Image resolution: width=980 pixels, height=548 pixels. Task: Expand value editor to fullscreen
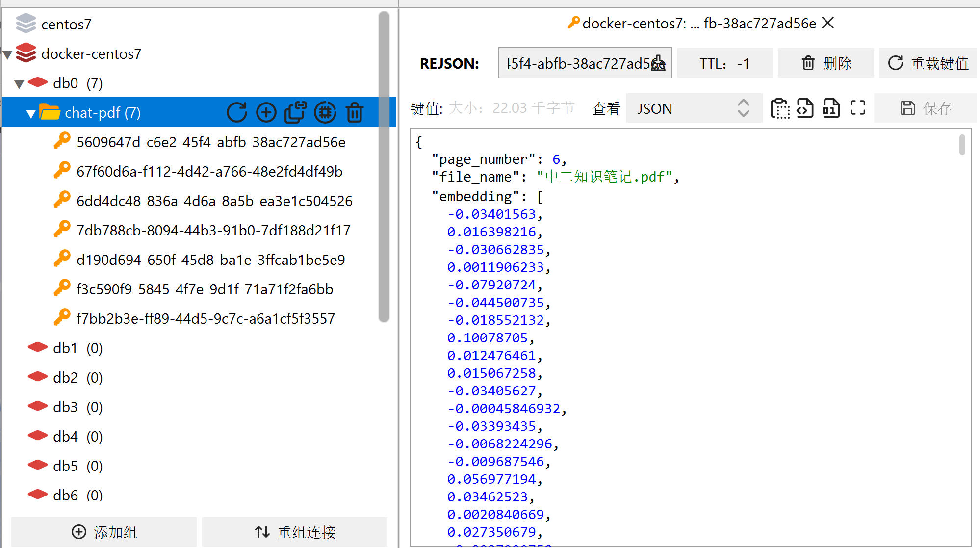[x=857, y=108]
